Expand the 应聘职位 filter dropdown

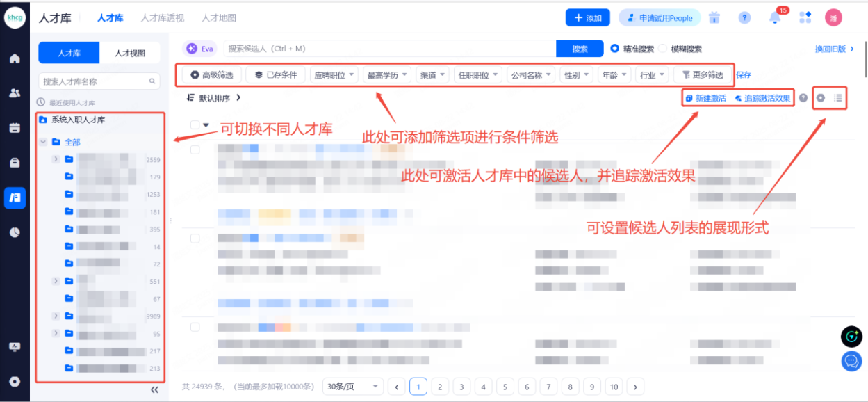[334, 75]
